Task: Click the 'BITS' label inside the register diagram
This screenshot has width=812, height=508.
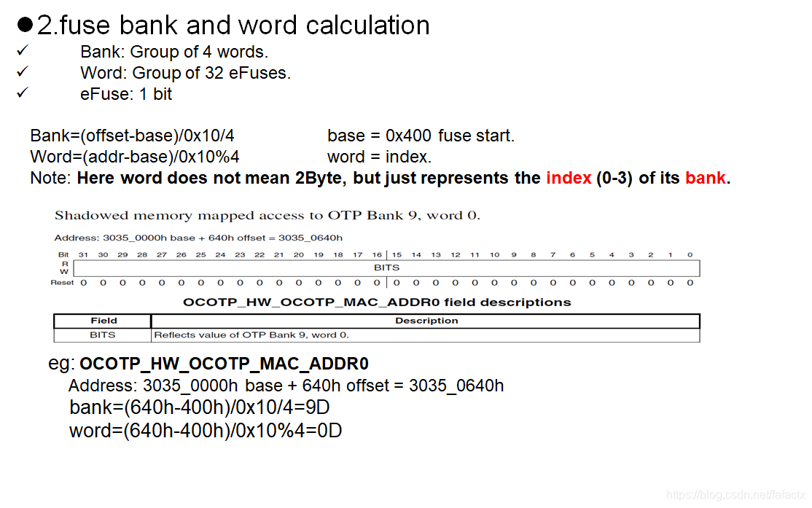Action: coord(387,267)
